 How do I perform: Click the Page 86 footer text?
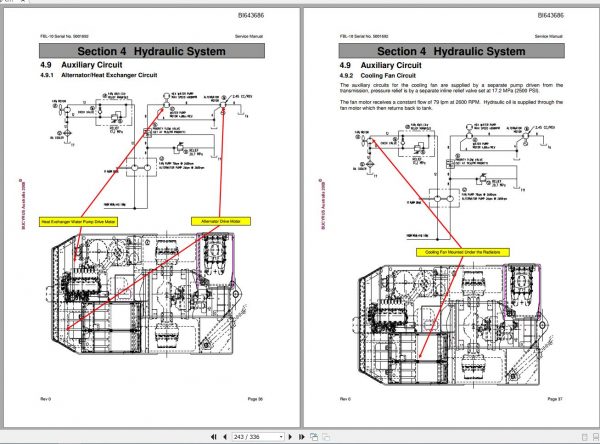[255, 399]
